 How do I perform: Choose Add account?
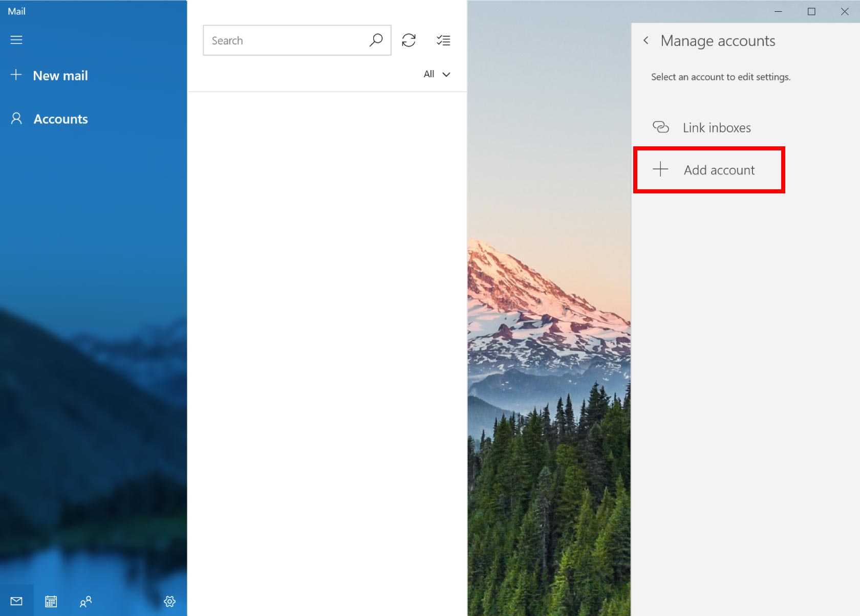tap(709, 170)
